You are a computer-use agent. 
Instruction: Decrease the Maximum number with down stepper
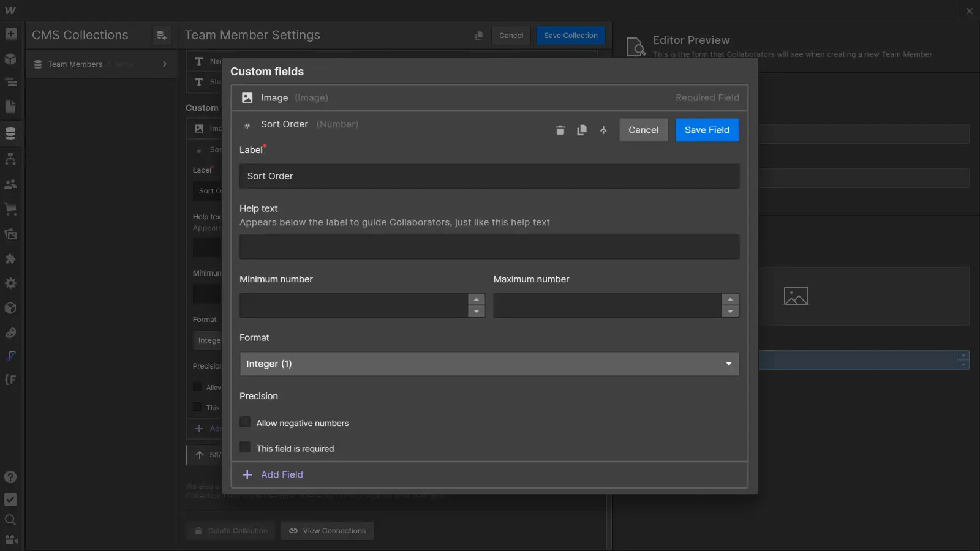pos(729,312)
